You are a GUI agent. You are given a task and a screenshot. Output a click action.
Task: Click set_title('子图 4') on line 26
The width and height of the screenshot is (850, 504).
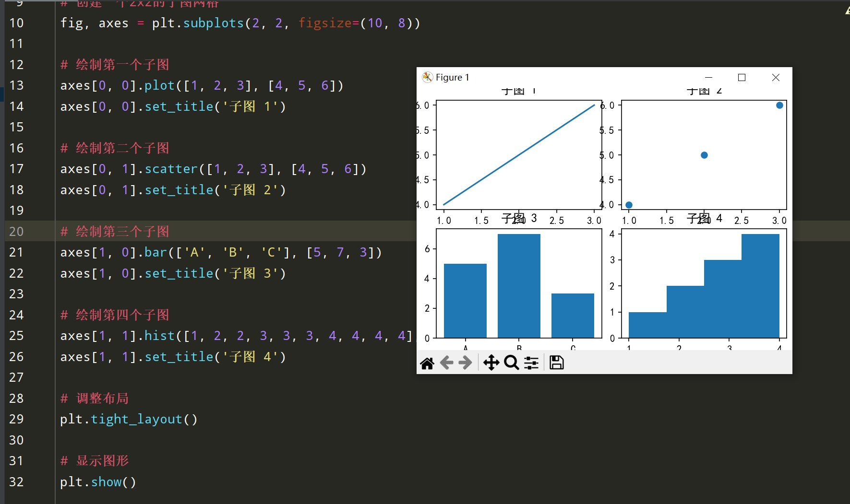pyautogui.click(x=215, y=357)
